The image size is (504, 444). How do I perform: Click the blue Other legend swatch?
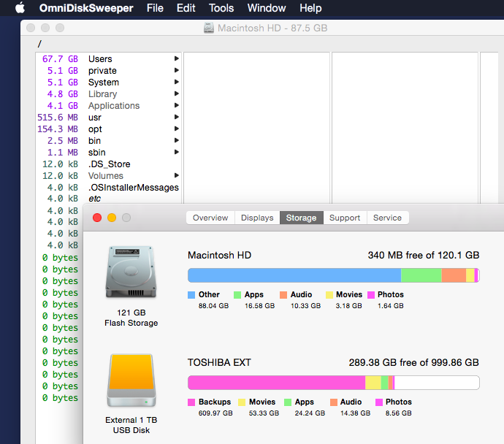pyautogui.click(x=191, y=295)
